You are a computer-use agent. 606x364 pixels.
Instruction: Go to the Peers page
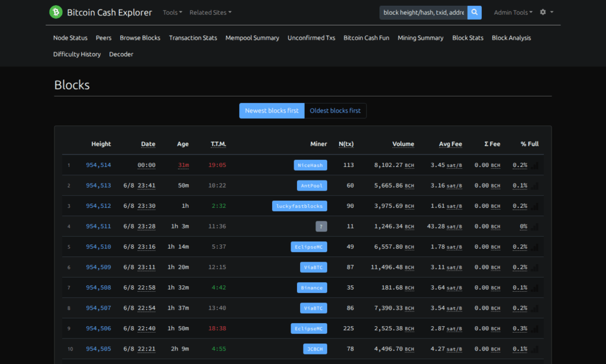coord(104,38)
